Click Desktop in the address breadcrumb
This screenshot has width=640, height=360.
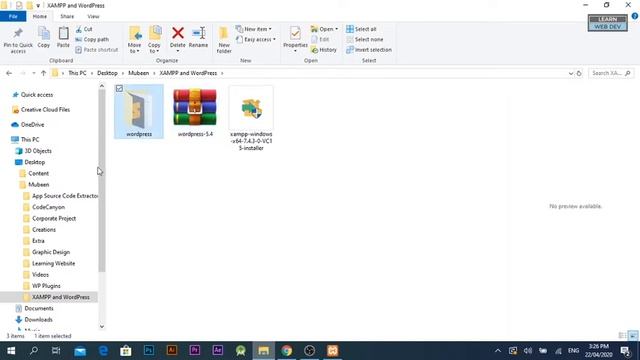(x=107, y=73)
